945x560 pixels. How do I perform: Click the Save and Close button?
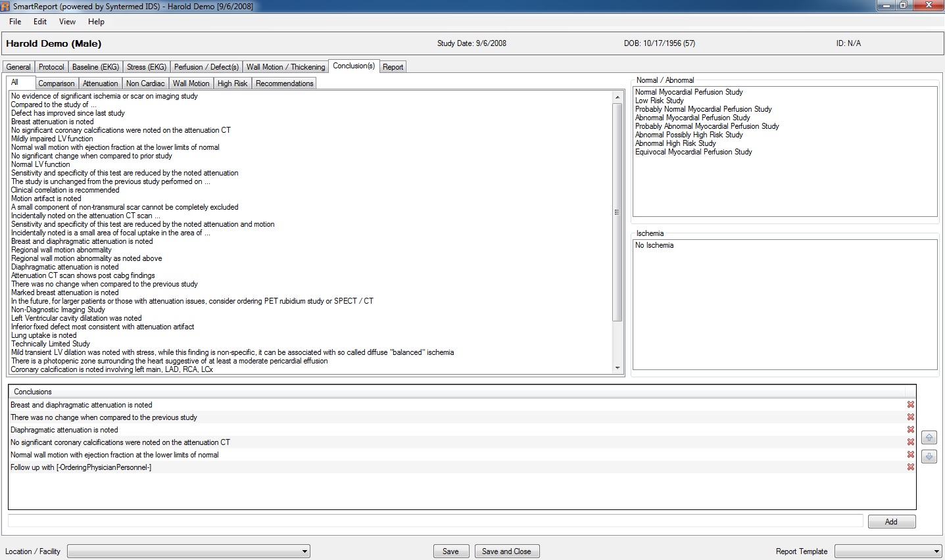tap(506, 551)
